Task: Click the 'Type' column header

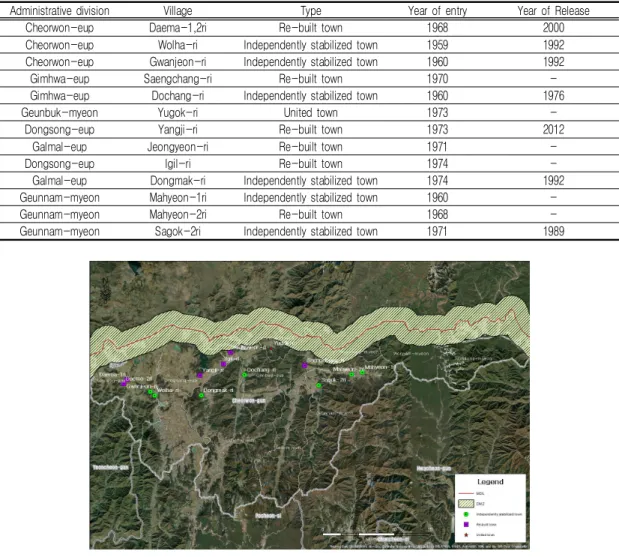Action: 311,11
